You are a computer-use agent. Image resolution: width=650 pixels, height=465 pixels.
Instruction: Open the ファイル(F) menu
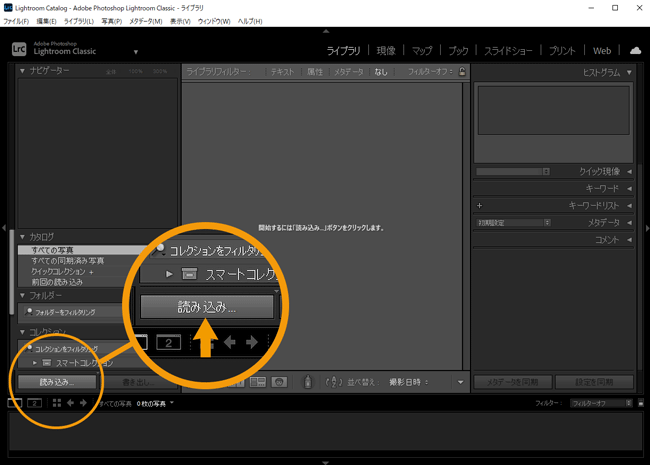click(16, 21)
